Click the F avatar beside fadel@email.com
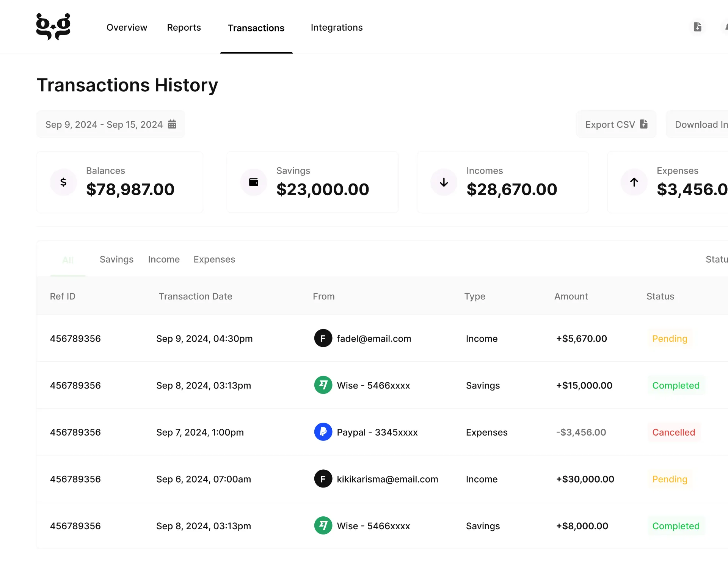Screen dimensions: 728x580 coord(323,338)
